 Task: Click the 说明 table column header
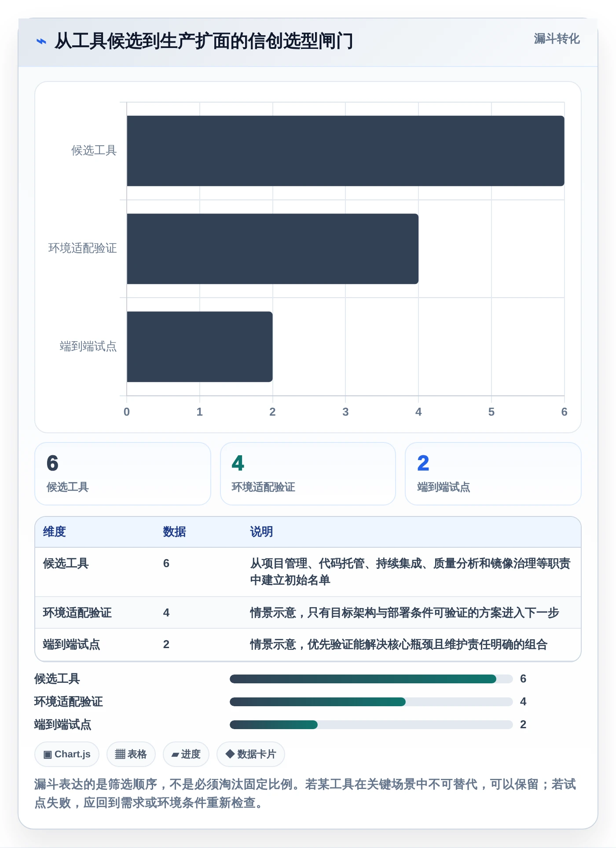click(261, 532)
